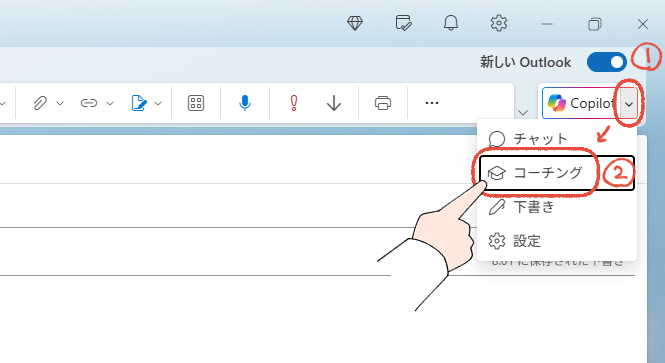Image resolution: width=665 pixels, height=363 pixels.
Task: Click the print icon
Action: (x=383, y=103)
